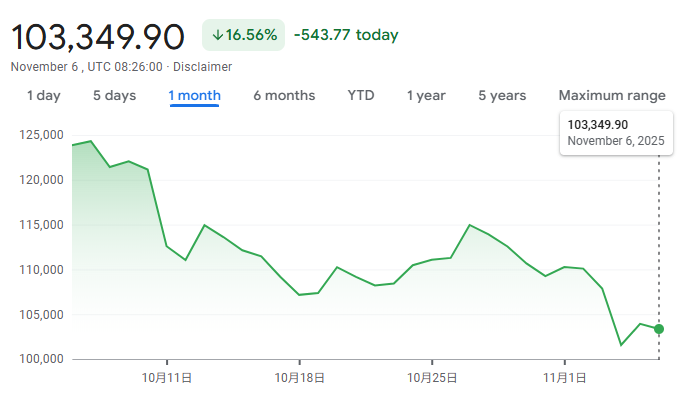Click the 125,000 value on the price axis
This screenshot has height=403, width=680.
pyautogui.click(x=40, y=135)
